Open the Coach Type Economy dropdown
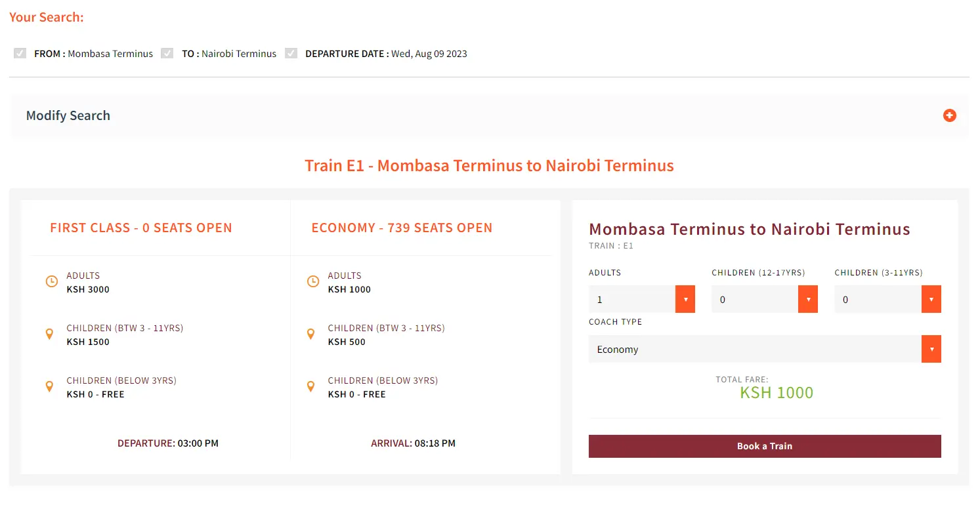 pyautogui.click(x=765, y=349)
